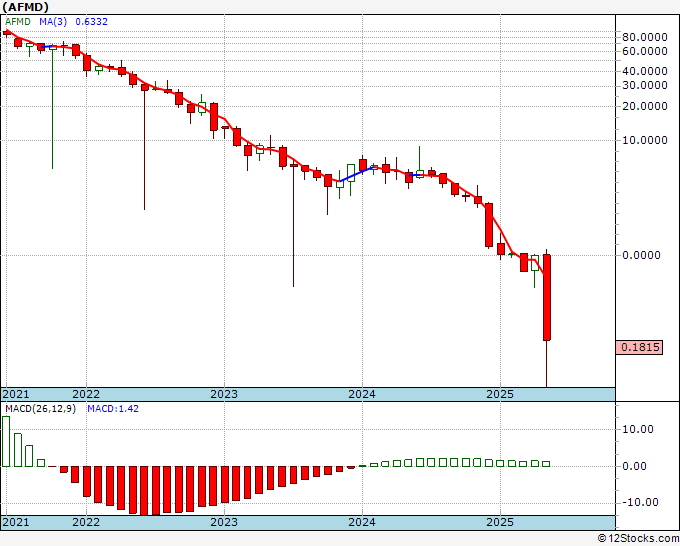Click the 2025 label on price chart axis

click(500, 394)
